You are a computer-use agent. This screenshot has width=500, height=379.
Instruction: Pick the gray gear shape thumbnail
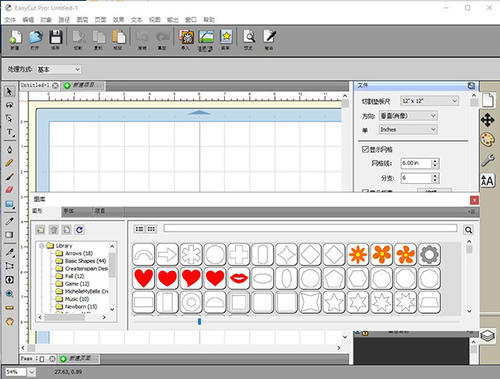click(x=429, y=254)
